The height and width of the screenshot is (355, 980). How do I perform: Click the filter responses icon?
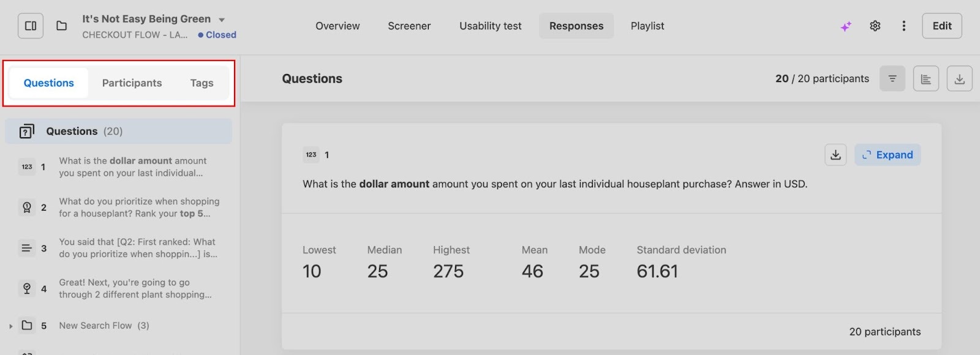coord(892,78)
